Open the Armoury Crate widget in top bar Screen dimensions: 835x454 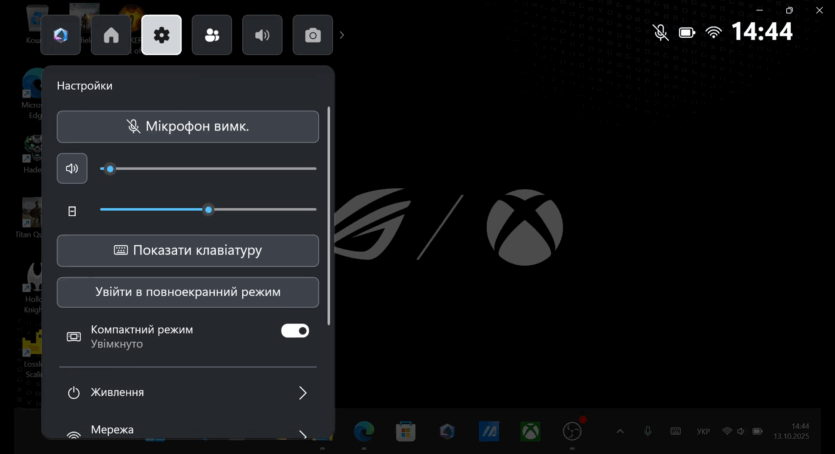61,35
